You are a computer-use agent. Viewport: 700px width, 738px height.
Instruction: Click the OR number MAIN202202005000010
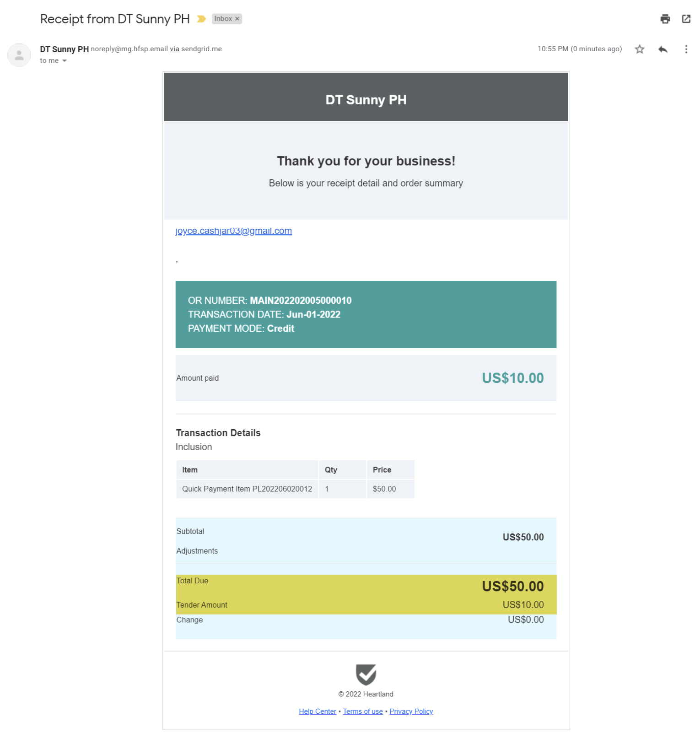coord(301,301)
